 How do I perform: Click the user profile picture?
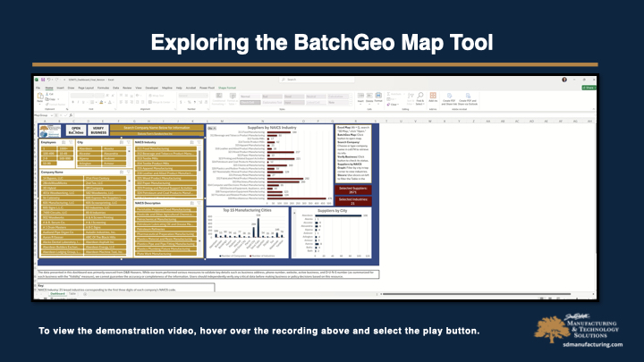(x=564, y=80)
